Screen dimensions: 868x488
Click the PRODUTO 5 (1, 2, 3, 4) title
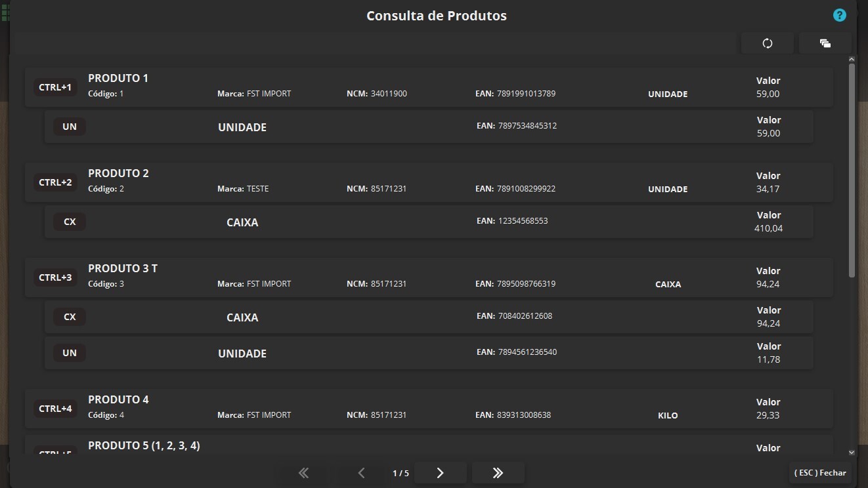144,445
